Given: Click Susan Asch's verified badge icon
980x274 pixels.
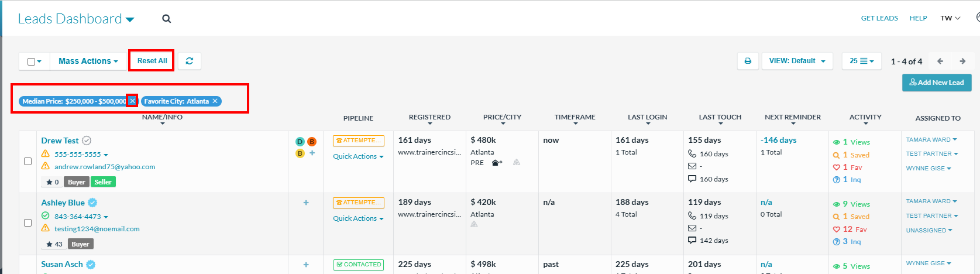Looking at the screenshot, I should coord(91,265).
